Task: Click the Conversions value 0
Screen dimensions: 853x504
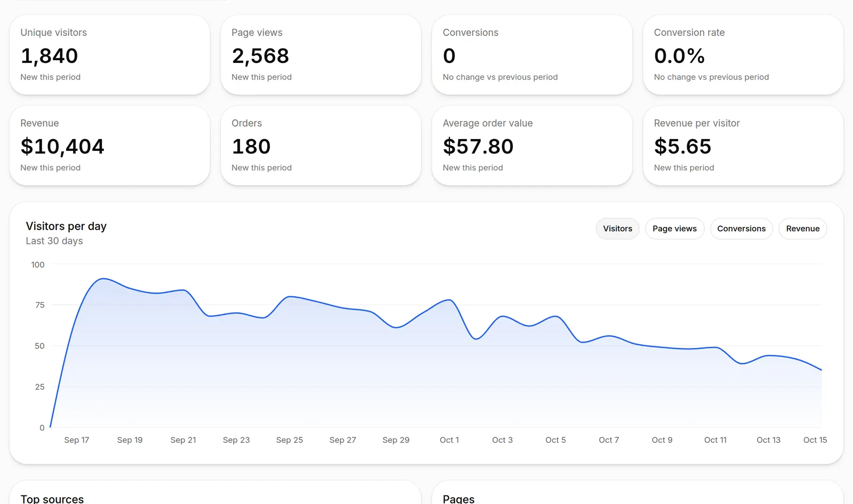Action: pyautogui.click(x=449, y=56)
